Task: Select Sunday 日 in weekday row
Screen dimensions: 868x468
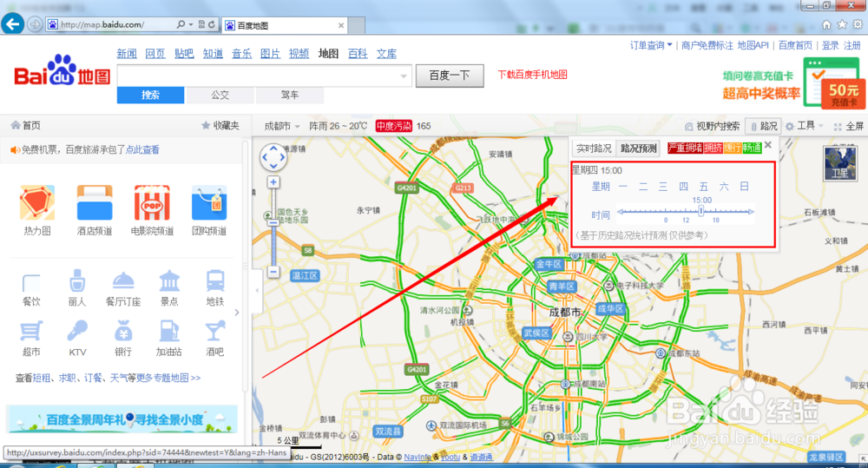Action: coord(745,187)
